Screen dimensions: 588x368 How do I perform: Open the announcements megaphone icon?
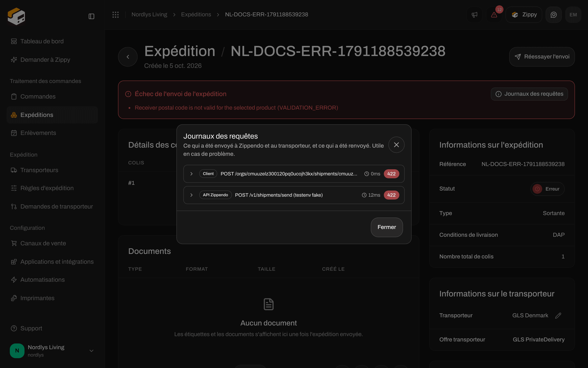tap(474, 15)
